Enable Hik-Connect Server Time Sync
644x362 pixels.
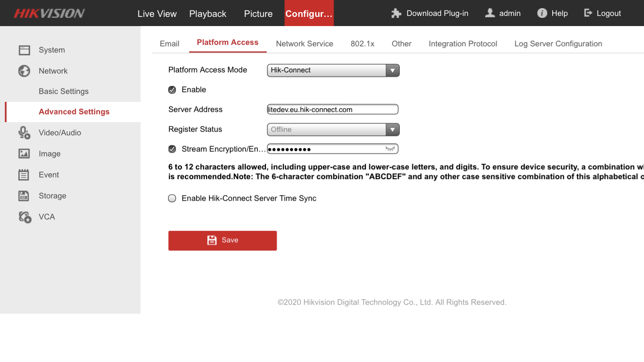coord(172,198)
